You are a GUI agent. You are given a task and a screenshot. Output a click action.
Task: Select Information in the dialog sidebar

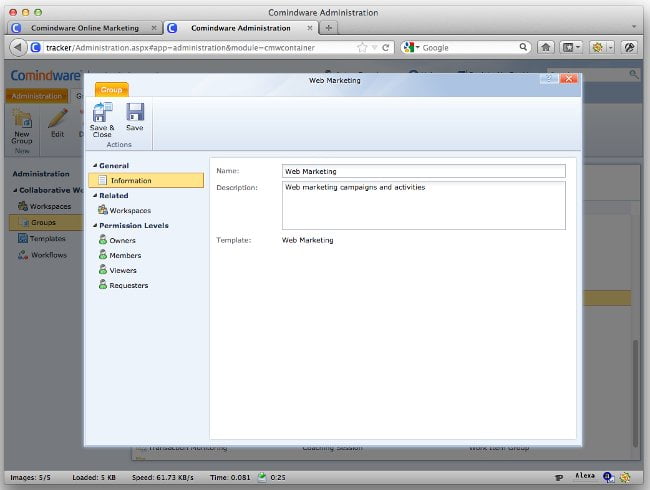click(x=146, y=180)
